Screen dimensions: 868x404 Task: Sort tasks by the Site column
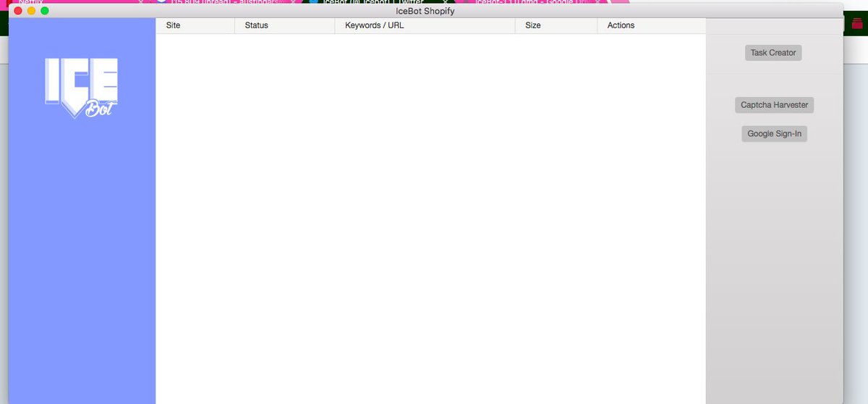[x=195, y=25]
